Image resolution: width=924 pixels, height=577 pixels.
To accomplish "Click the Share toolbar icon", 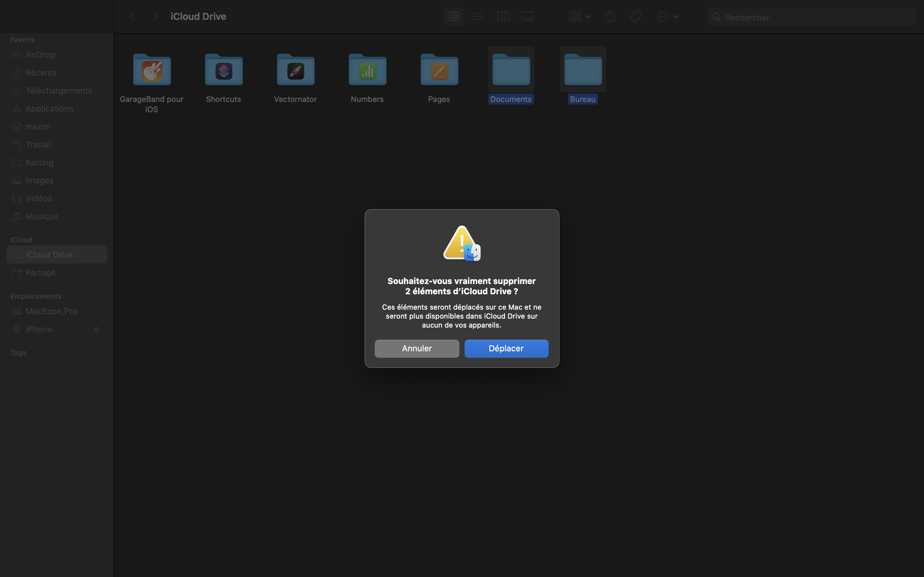I will tap(610, 16).
